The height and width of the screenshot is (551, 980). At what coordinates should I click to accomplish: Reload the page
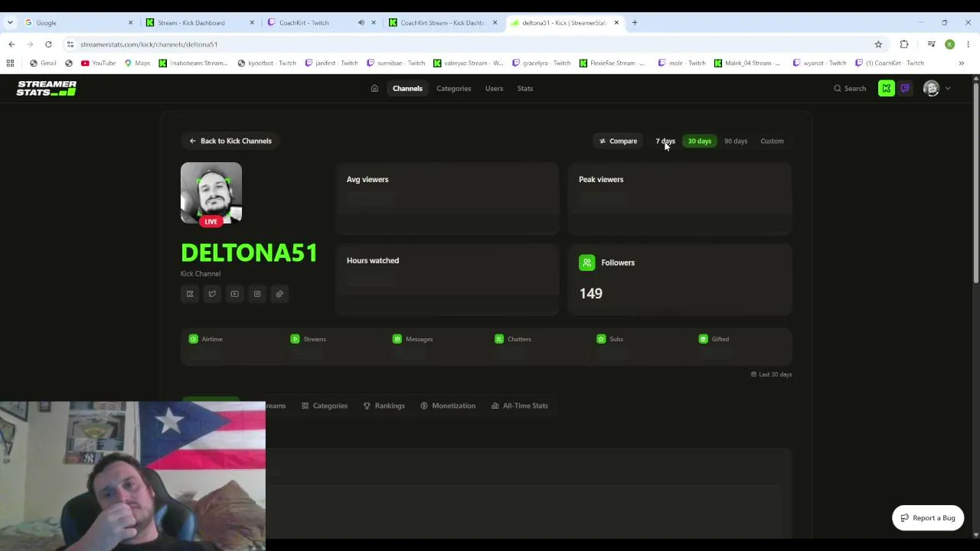click(48, 44)
